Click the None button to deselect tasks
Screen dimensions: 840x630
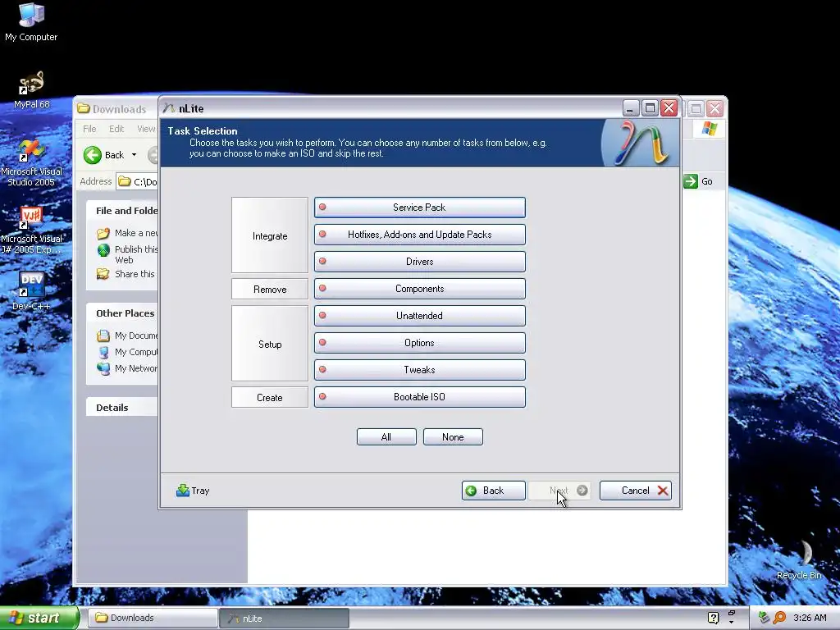453,437
